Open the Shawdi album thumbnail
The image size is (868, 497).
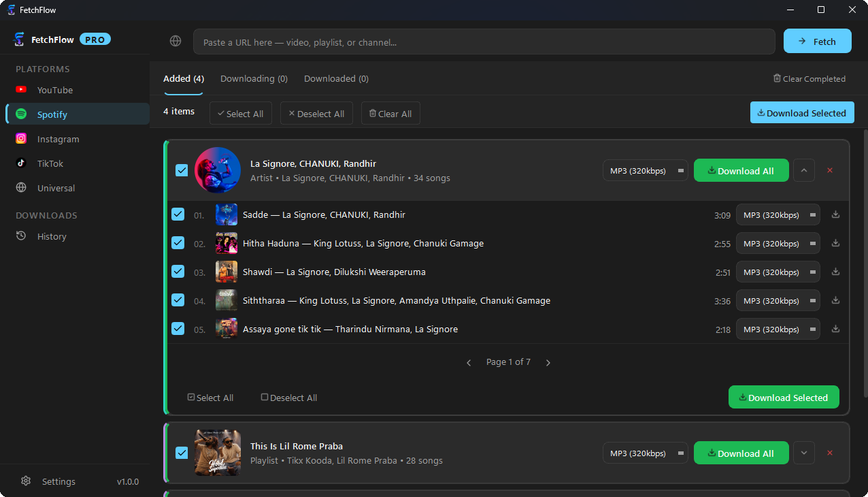(227, 272)
